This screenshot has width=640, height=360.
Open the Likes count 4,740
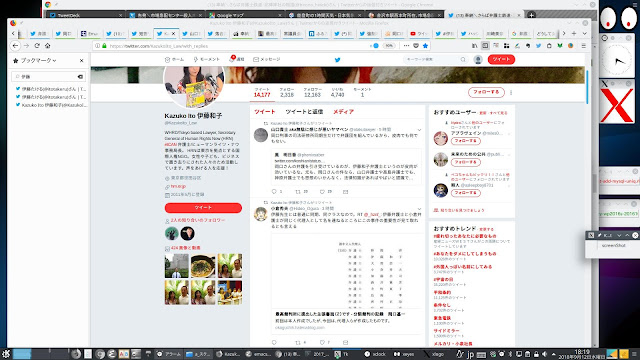337,92
